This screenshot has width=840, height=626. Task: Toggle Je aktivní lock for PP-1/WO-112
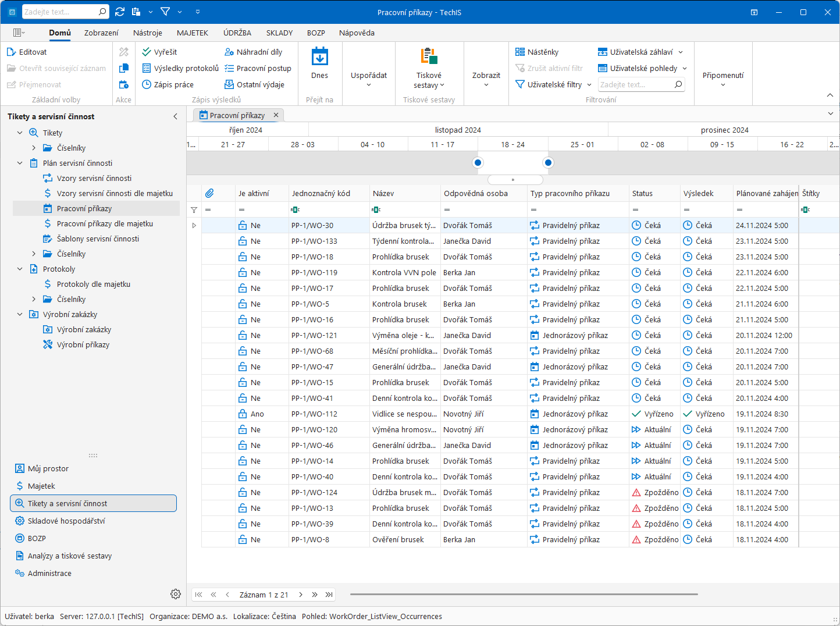point(243,414)
